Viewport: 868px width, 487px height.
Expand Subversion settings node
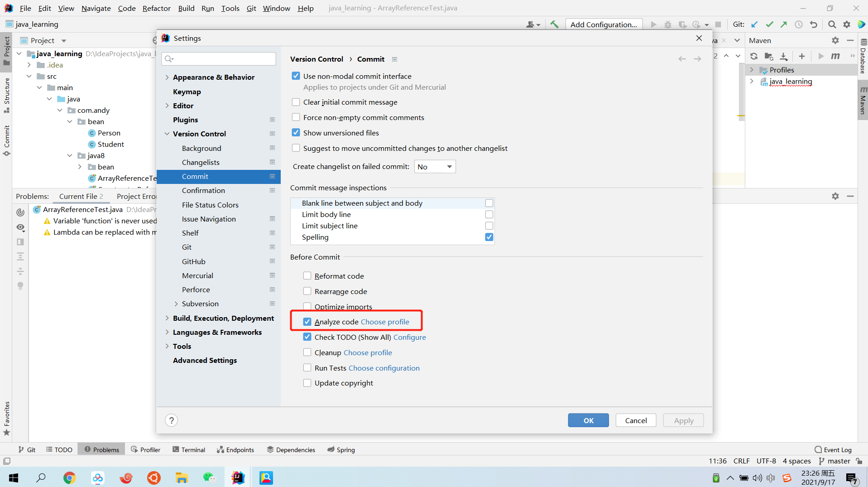[x=176, y=304]
